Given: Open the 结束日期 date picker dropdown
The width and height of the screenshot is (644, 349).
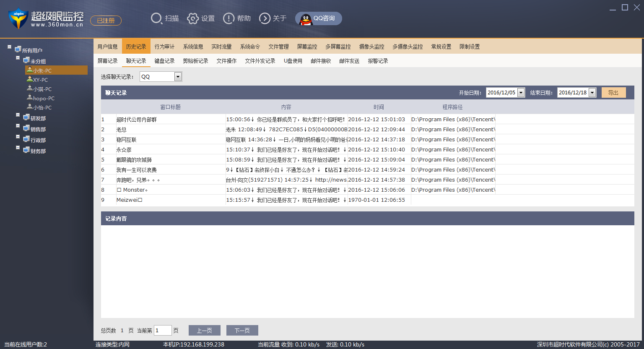Looking at the screenshot, I should 592,93.
